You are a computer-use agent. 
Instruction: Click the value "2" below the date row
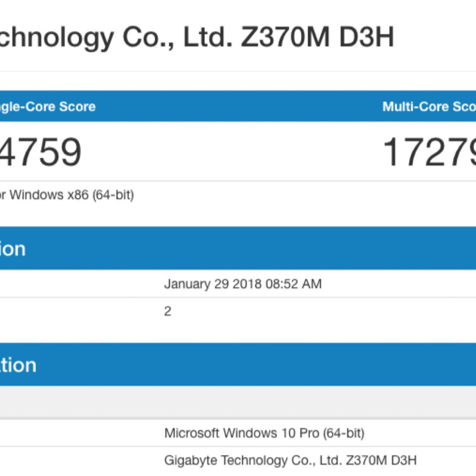[x=168, y=311]
